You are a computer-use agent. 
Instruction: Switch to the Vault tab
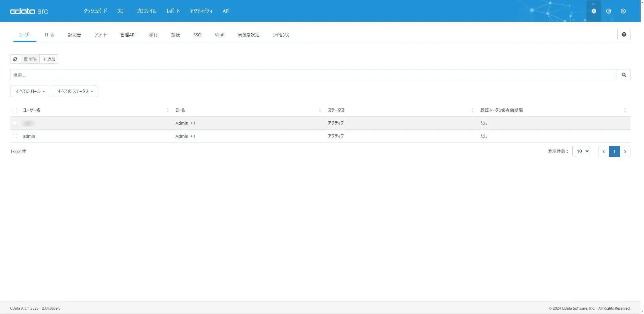click(220, 35)
